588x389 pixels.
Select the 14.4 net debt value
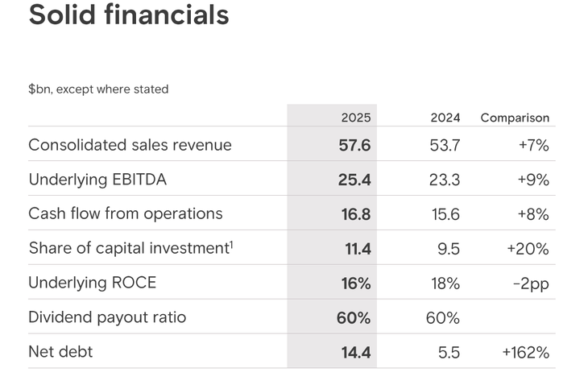[354, 353]
